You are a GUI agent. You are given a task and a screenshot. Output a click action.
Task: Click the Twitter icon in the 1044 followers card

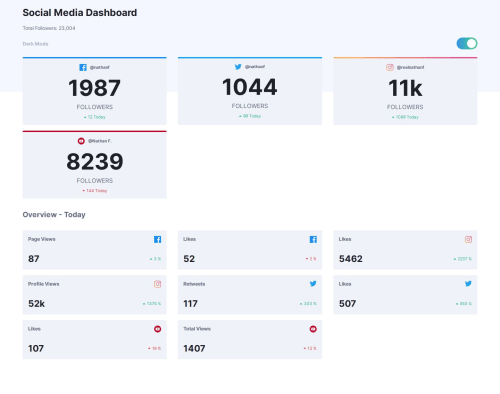point(238,67)
